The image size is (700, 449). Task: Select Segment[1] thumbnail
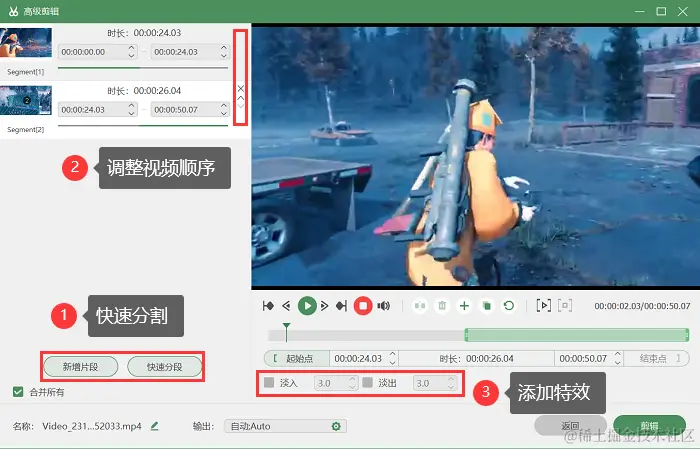[x=26, y=43]
